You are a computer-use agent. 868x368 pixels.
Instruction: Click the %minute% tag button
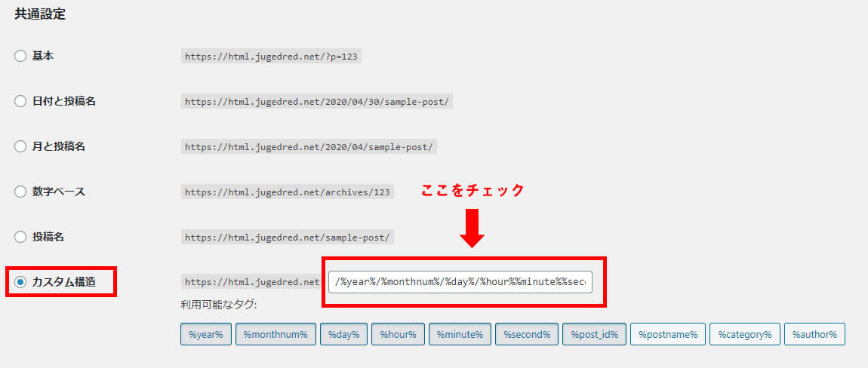(460, 334)
